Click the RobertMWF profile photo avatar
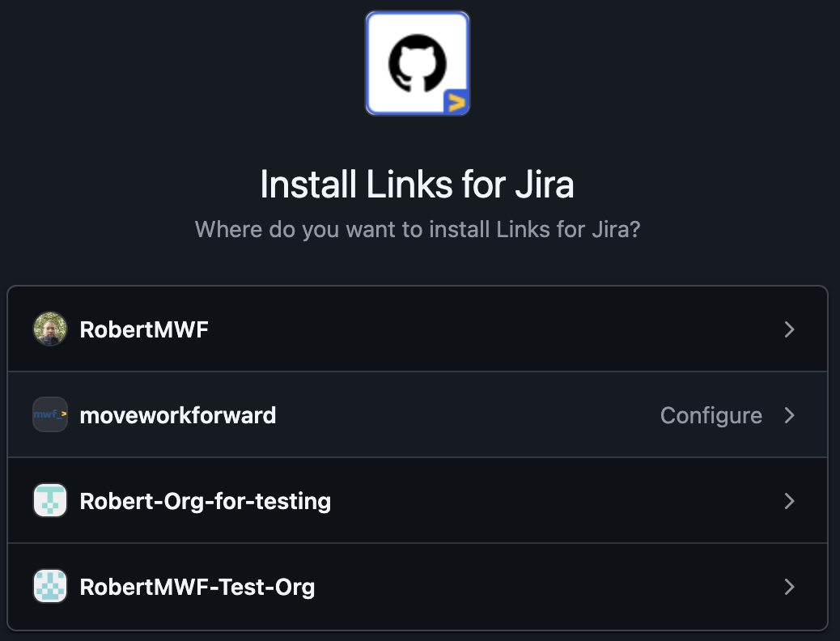This screenshot has width=840, height=641. (50, 329)
